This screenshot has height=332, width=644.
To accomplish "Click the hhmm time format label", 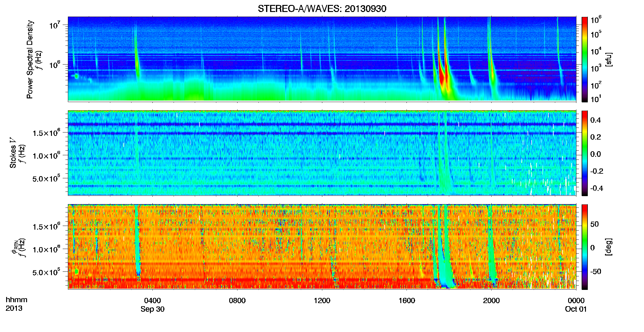I will coord(17,300).
